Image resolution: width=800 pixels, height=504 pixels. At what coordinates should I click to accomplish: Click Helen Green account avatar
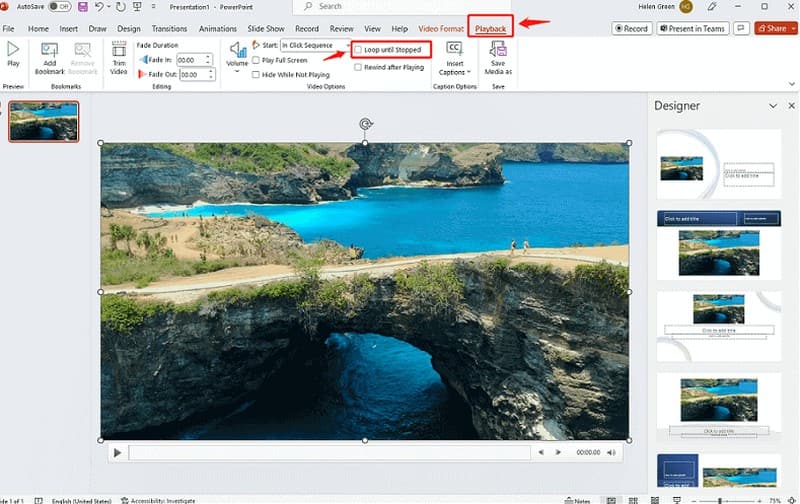(x=686, y=7)
